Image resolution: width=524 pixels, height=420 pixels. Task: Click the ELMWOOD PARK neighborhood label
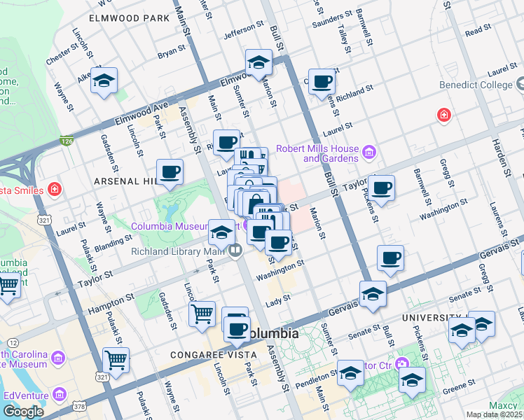[x=130, y=18]
